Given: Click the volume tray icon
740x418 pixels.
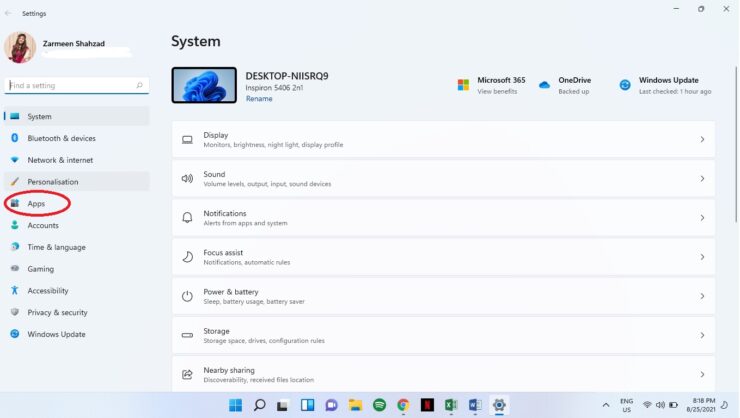Looking at the screenshot, I should pyautogui.click(x=660, y=405).
